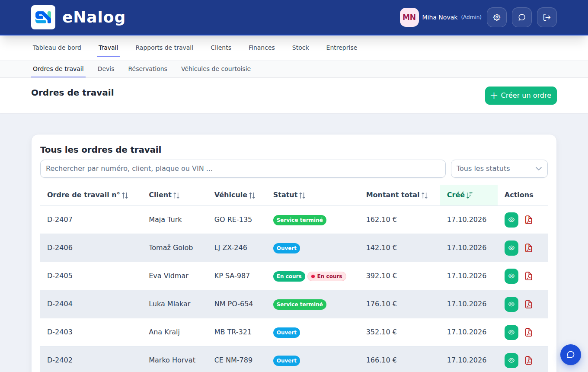588x372 pixels.
Task: Switch to the Devis sub-tab
Action: (106, 69)
